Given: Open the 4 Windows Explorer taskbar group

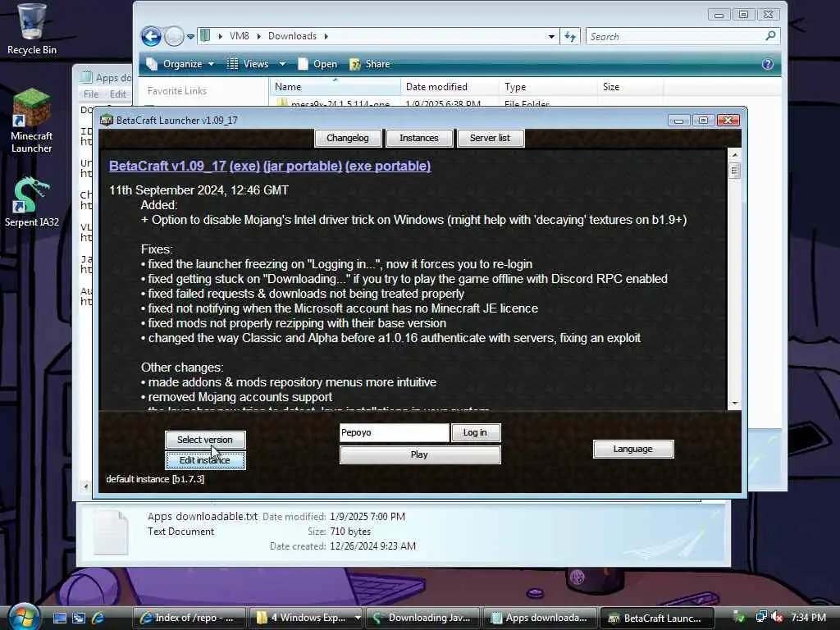Looking at the screenshot, I should tap(305, 619).
